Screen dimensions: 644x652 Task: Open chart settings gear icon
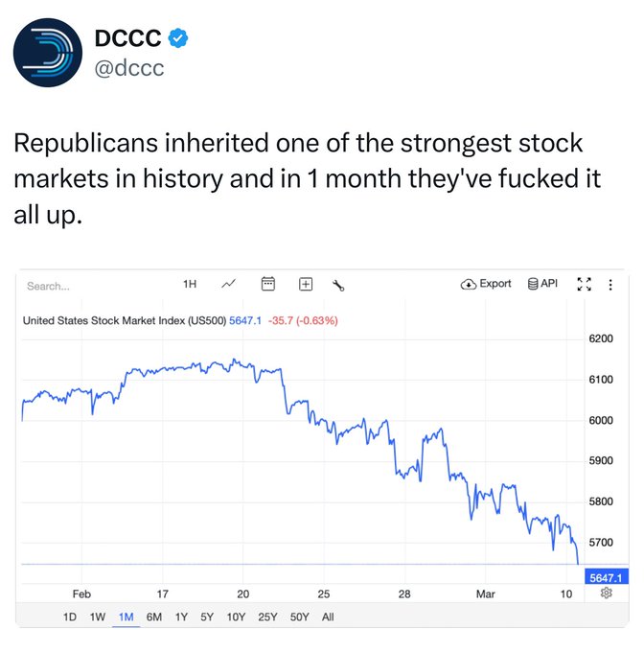(x=606, y=594)
